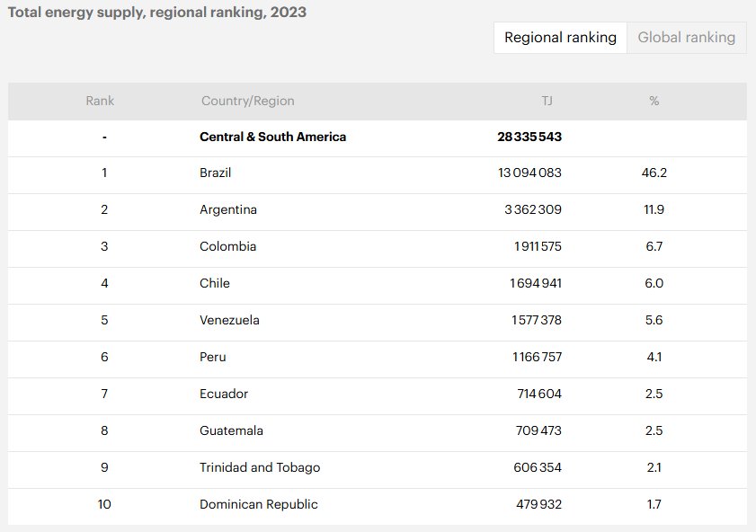Image resolution: width=756 pixels, height=532 pixels.
Task: Click Guatemala's percentage 2.5
Action: [x=654, y=430]
